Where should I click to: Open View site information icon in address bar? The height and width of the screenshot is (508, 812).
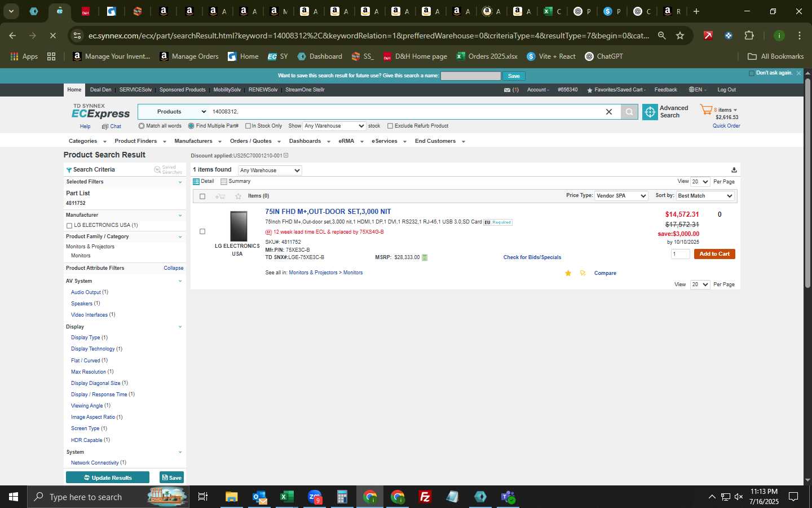click(x=77, y=36)
